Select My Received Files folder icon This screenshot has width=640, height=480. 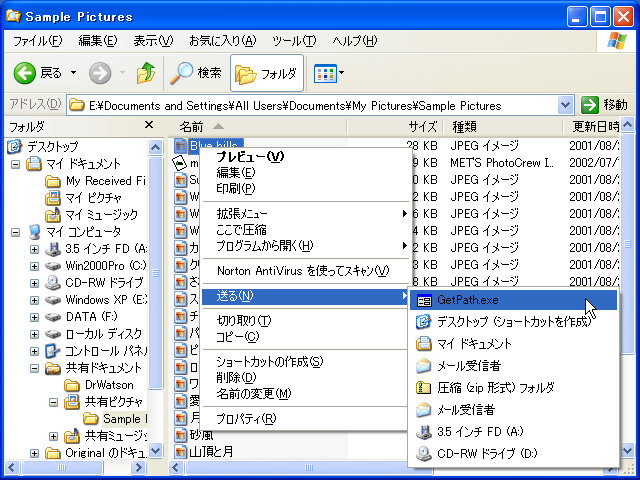click(53, 181)
